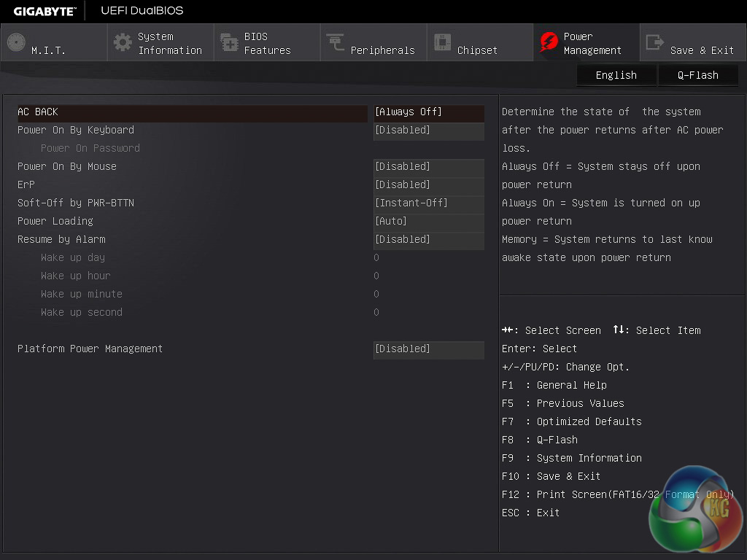The width and height of the screenshot is (747, 560).
Task: Select the Power On By Mouse row
Action: [x=67, y=167]
